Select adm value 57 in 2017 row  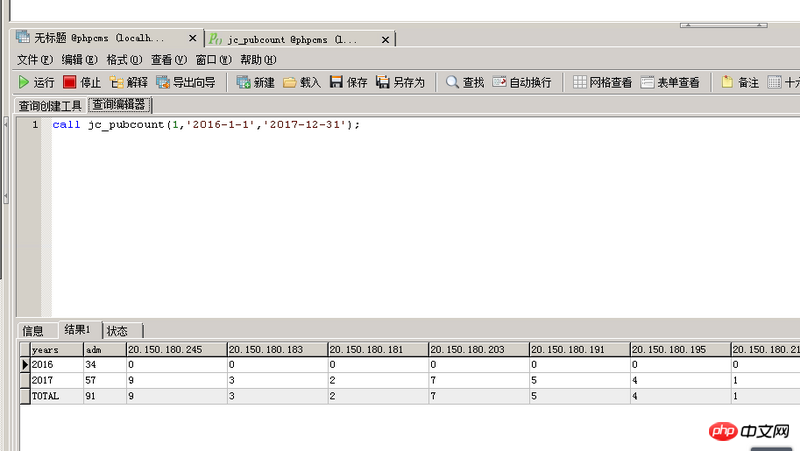tap(105, 380)
